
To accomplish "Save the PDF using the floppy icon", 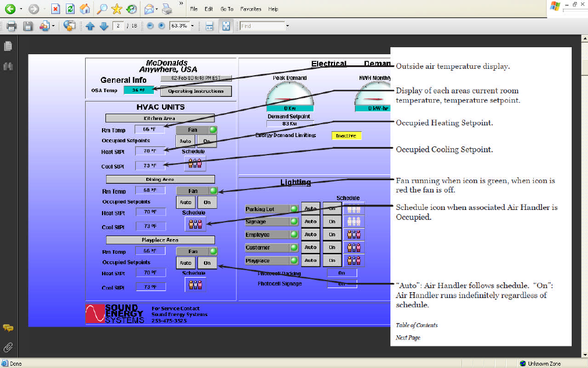I will coord(27,26).
